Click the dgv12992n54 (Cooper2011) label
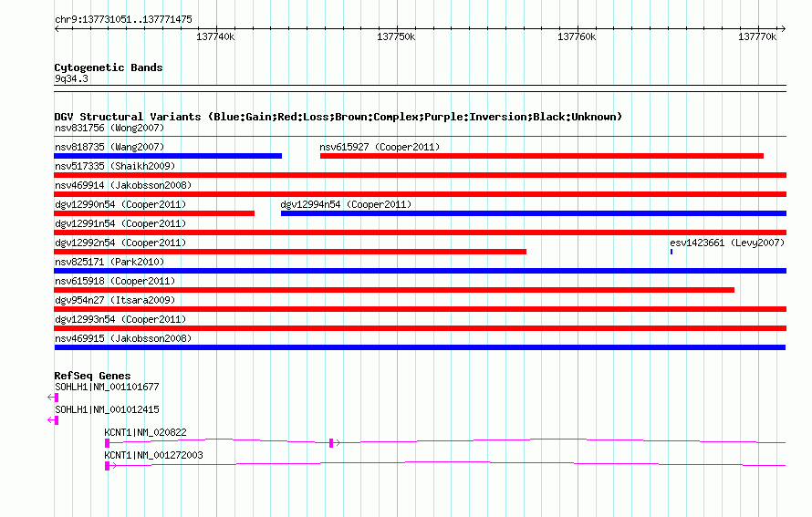Image resolution: width=812 pixels, height=517 pixels. coord(120,243)
